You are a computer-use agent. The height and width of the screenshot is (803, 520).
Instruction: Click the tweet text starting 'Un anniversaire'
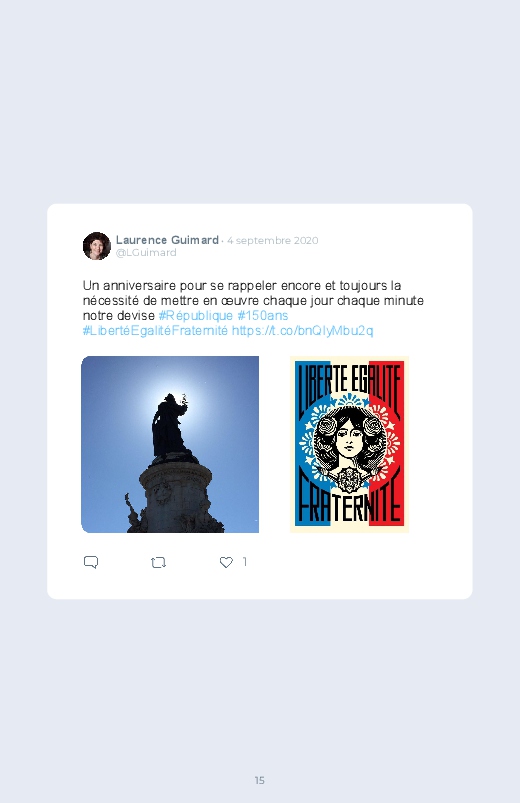click(253, 308)
